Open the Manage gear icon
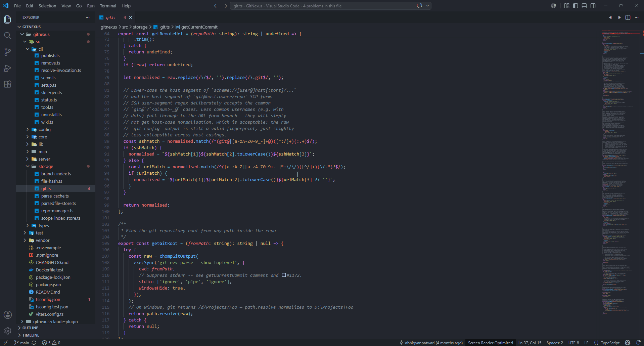 7,331
